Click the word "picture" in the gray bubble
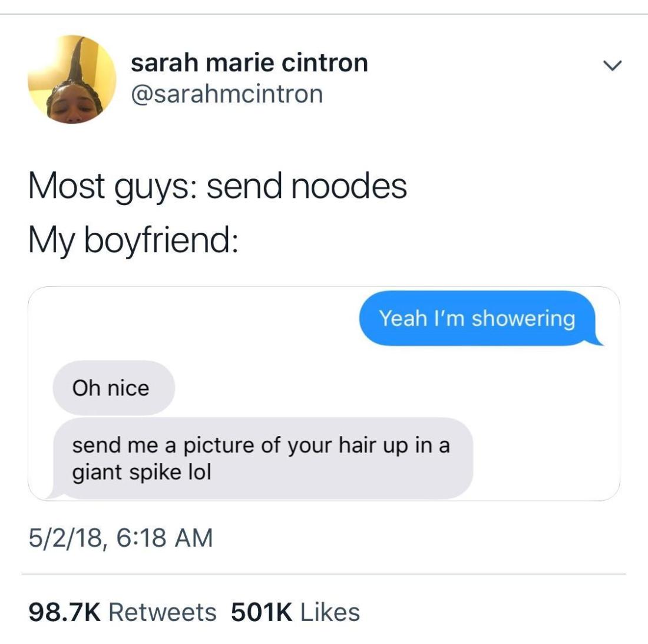648x644 pixels. 225,446
